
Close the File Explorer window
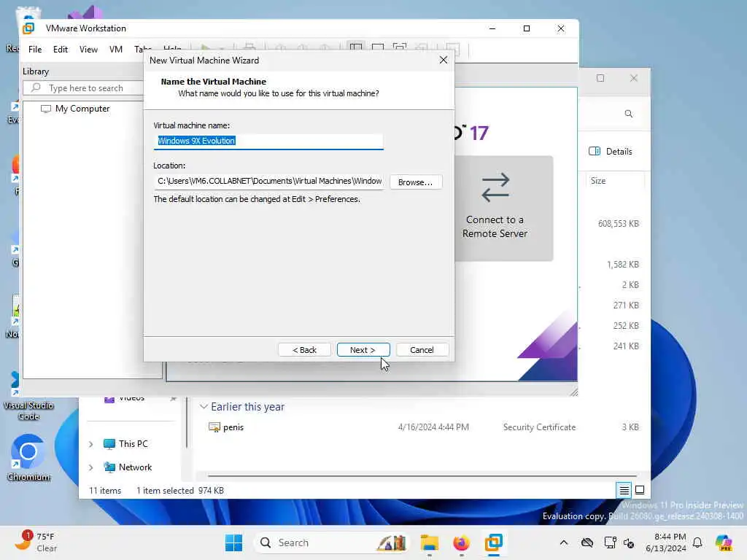(634, 78)
